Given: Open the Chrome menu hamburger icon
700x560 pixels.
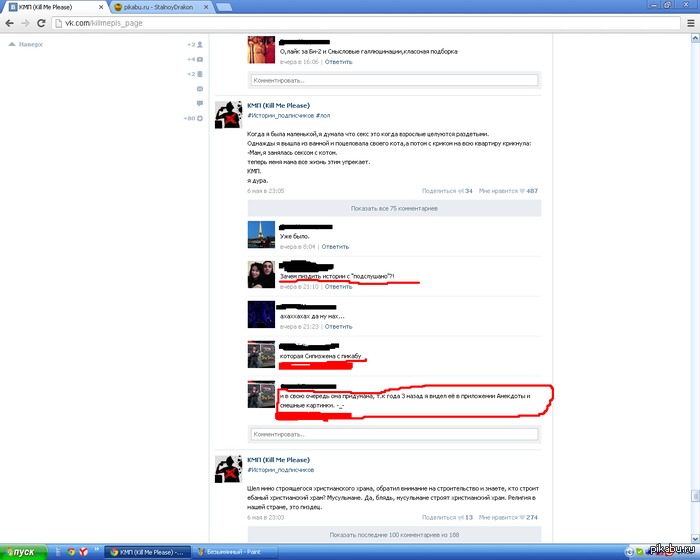Looking at the screenshot, I should 690,23.
